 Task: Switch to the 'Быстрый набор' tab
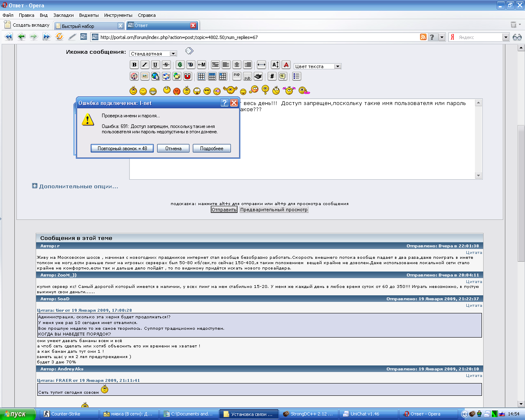point(86,26)
